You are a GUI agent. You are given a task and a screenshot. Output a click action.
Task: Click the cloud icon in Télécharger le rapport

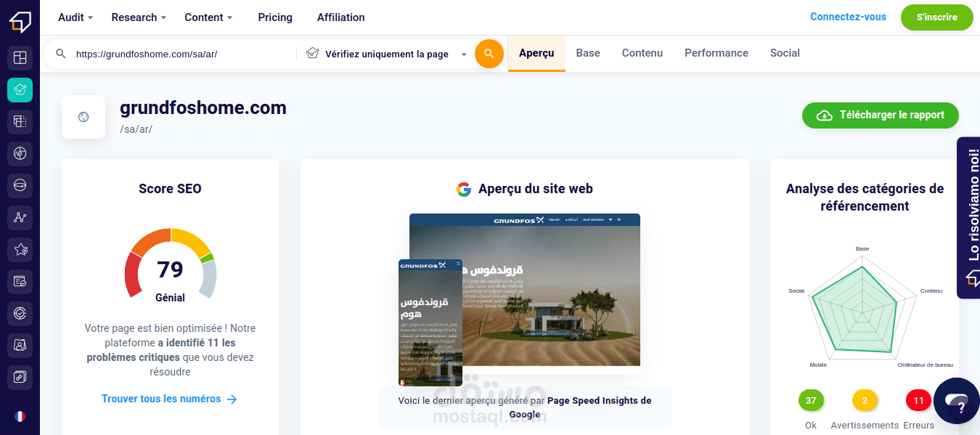click(825, 115)
